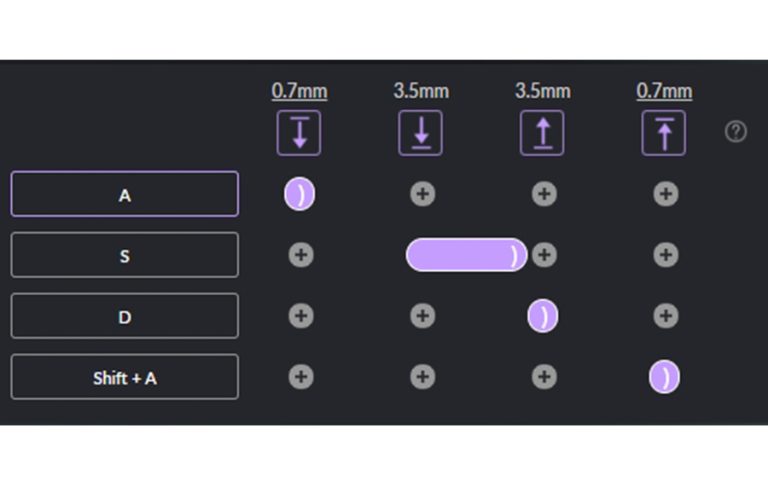Add A key at 3.5mm press column
Image resolution: width=768 pixels, height=486 pixels.
(423, 194)
